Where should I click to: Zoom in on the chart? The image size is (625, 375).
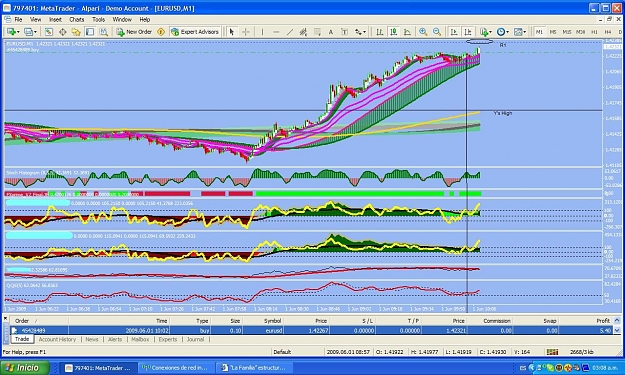pyautogui.click(x=423, y=32)
